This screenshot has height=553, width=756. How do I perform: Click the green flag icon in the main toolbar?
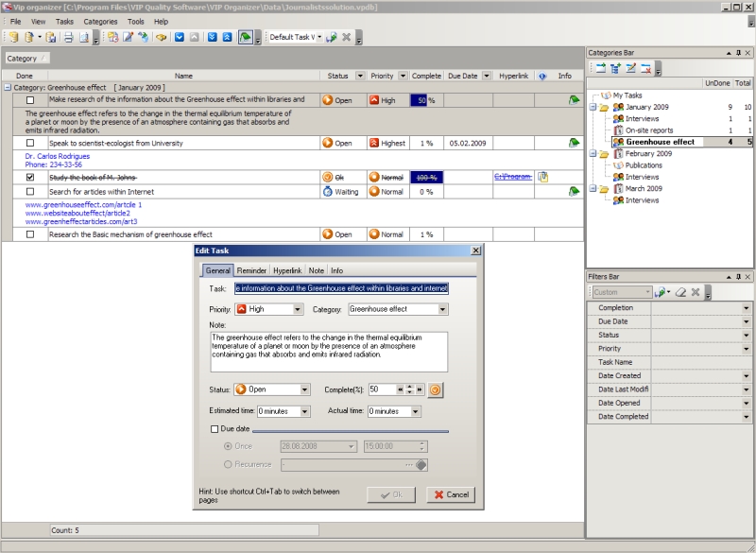(246, 38)
